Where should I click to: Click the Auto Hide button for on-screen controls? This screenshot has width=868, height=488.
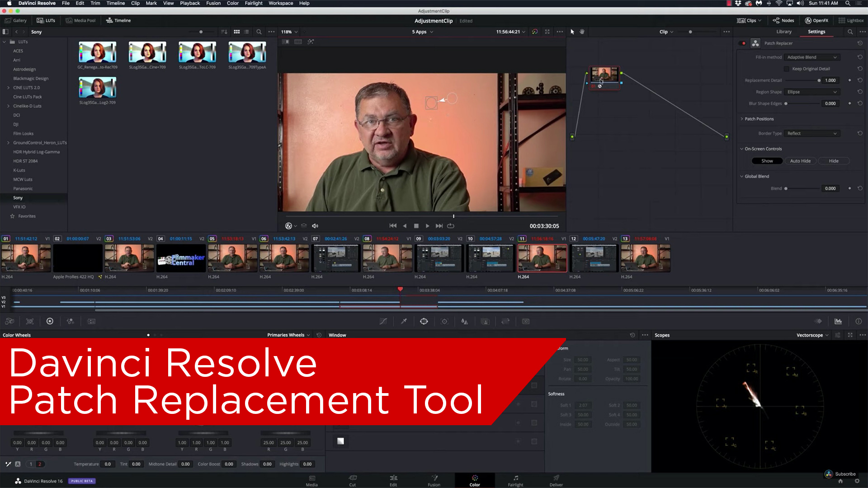(x=800, y=160)
